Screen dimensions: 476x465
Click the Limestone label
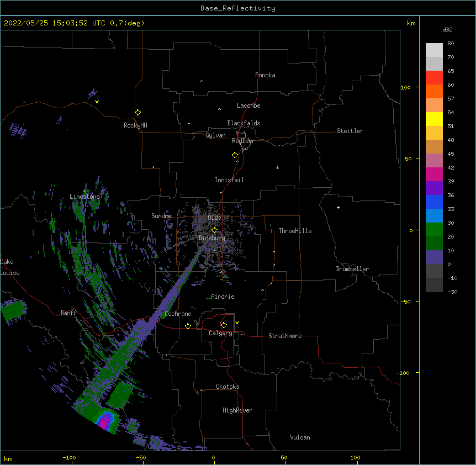point(84,197)
